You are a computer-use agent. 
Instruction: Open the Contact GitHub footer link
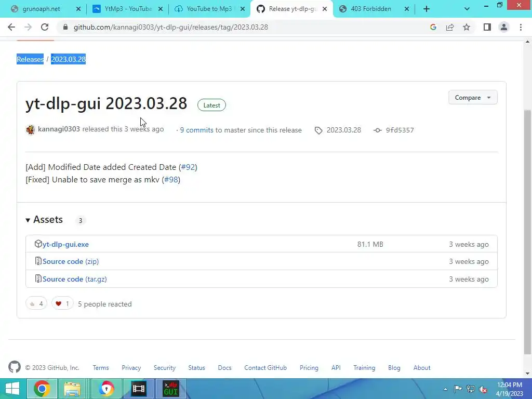(x=265, y=368)
